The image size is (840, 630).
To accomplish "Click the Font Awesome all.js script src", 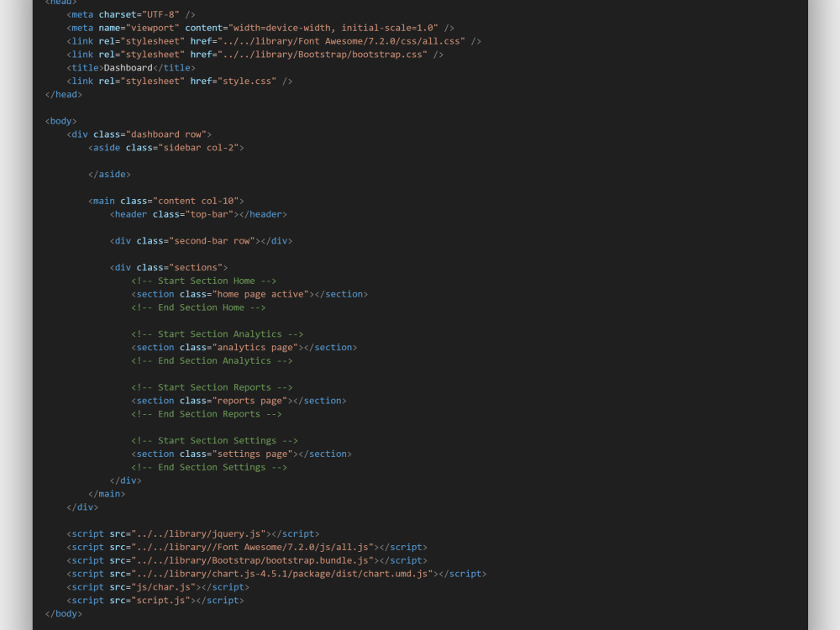I will click(x=252, y=548).
